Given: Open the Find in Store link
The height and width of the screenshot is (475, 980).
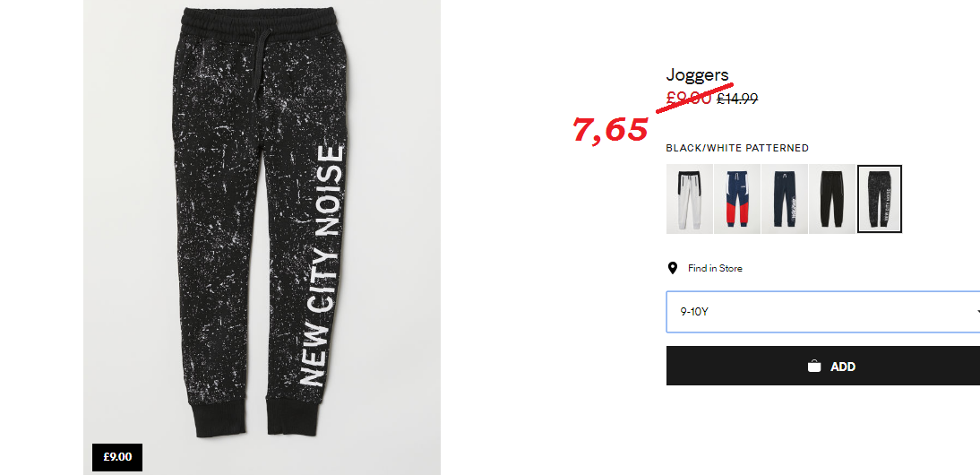Looking at the screenshot, I should 715,268.
